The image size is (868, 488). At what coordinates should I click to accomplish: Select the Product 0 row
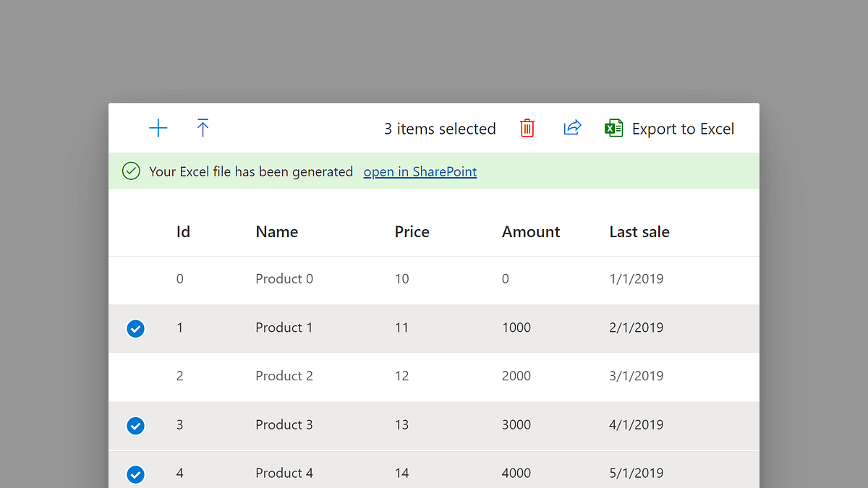(x=284, y=279)
